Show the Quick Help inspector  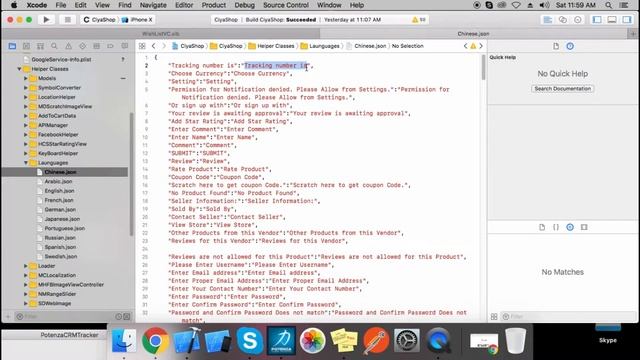tap(570, 46)
